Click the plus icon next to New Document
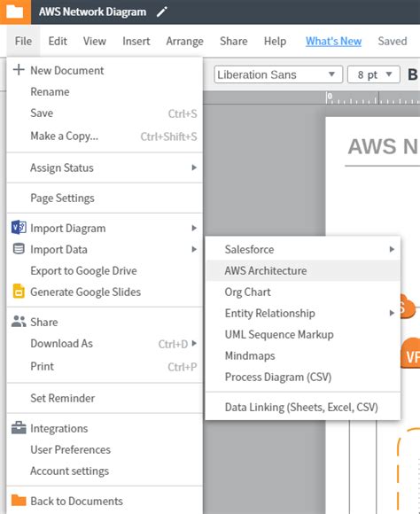The width and height of the screenshot is (420, 514). (x=19, y=70)
